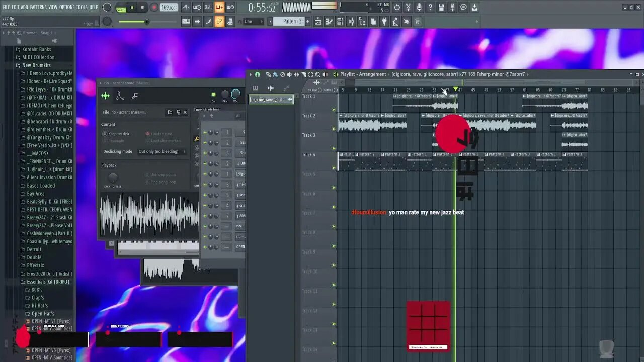Screen dimensions: 644x362
Task: Click the one-click recording microphone icon
Action: [x=419, y=7]
